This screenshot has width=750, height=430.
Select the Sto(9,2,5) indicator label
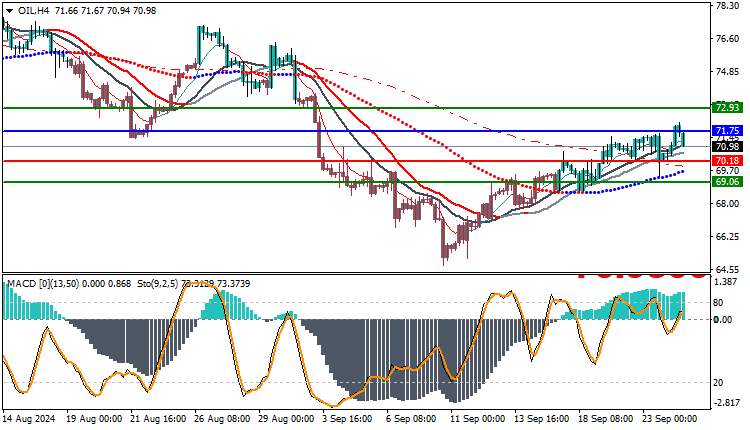tap(157, 284)
